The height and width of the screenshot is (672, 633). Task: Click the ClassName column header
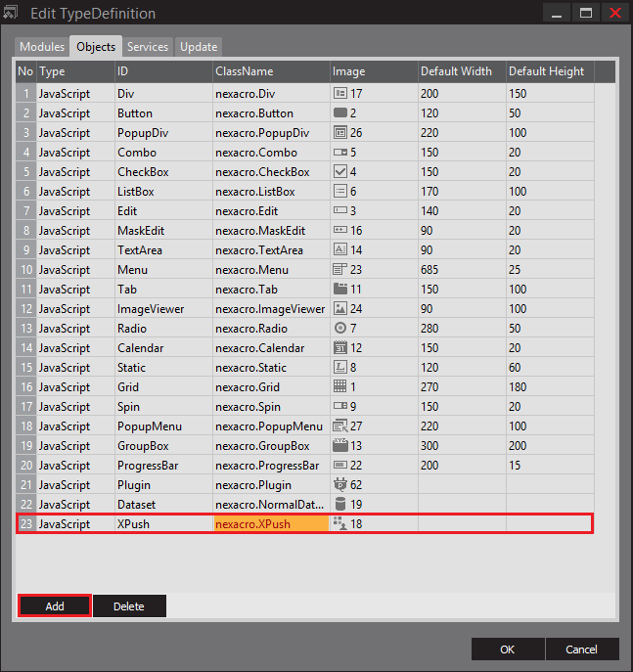tap(271, 71)
